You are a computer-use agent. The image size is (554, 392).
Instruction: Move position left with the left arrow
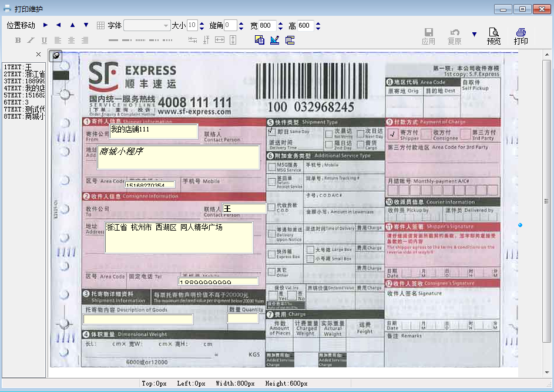coord(59,25)
